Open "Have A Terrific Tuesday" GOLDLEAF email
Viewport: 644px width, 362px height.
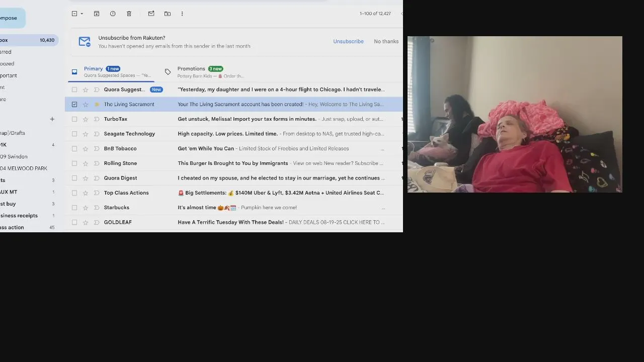click(230, 222)
